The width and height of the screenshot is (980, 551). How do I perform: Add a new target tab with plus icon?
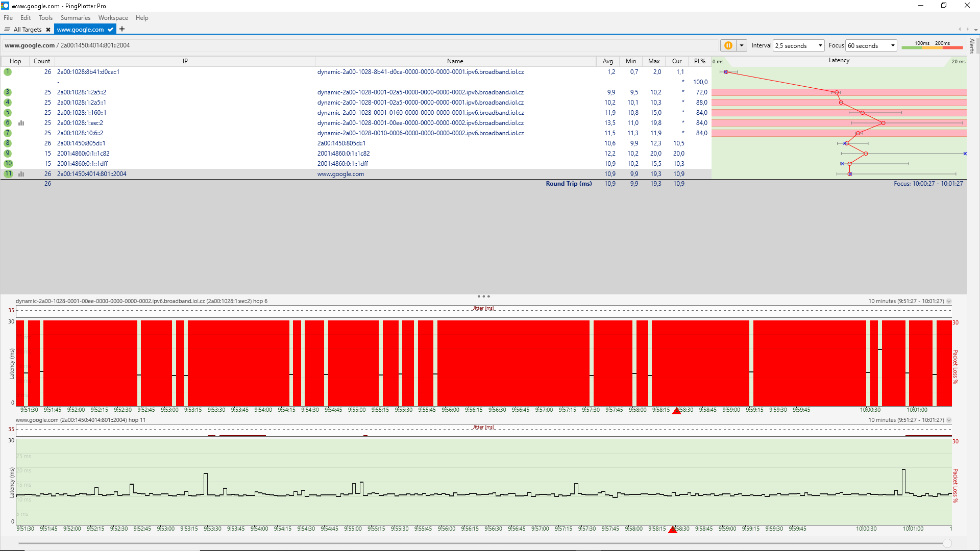pos(122,29)
